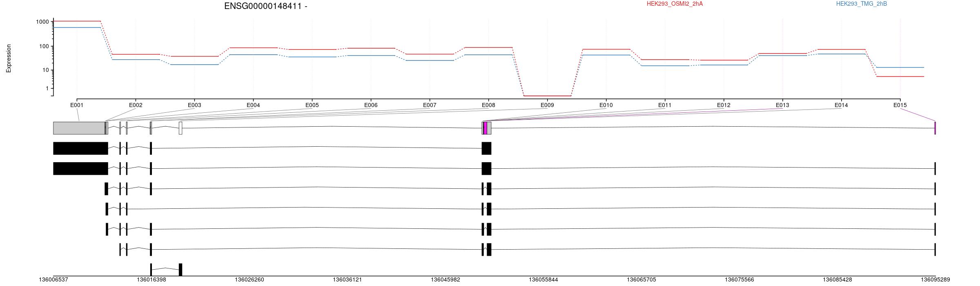The image size is (980, 286).
Task: Click genomic coordinate 136085428
Action: [x=837, y=280]
